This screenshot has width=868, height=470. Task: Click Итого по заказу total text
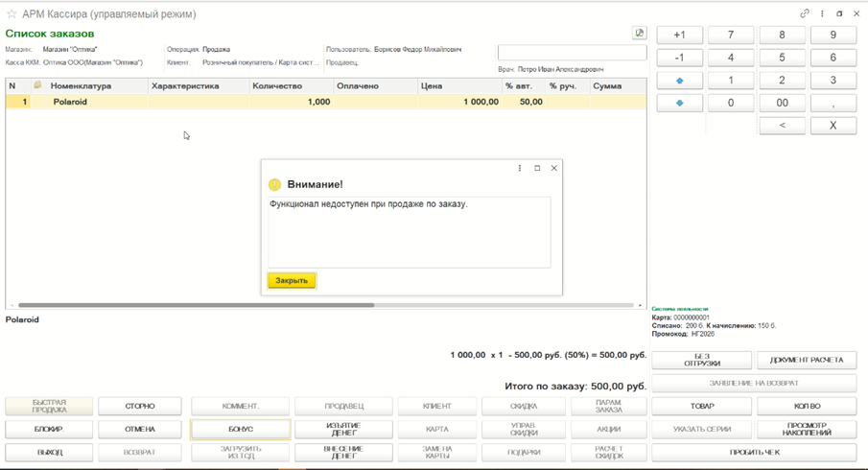tap(575, 387)
